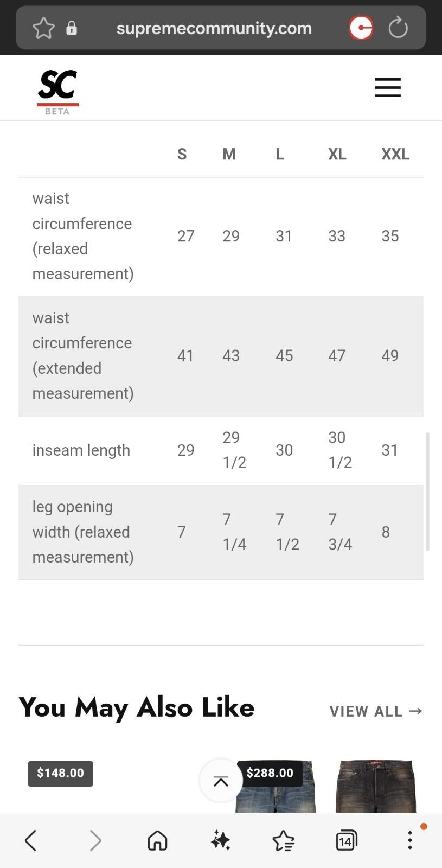This screenshot has width=442, height=868.
Task: Open the bookmarks list star icon
Action: (x=283, y=841)
